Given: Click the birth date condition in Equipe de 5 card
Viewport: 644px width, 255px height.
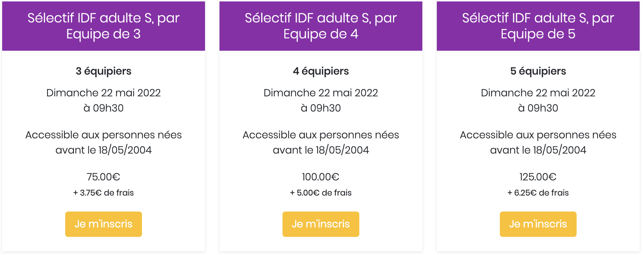Looking at the screenshot, I should point(538,142).
